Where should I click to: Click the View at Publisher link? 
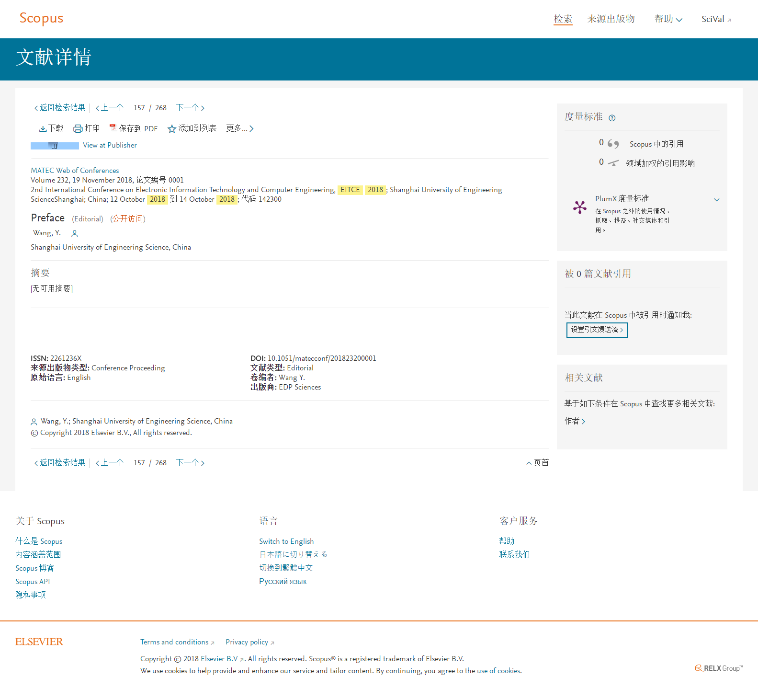click(110, 145)
